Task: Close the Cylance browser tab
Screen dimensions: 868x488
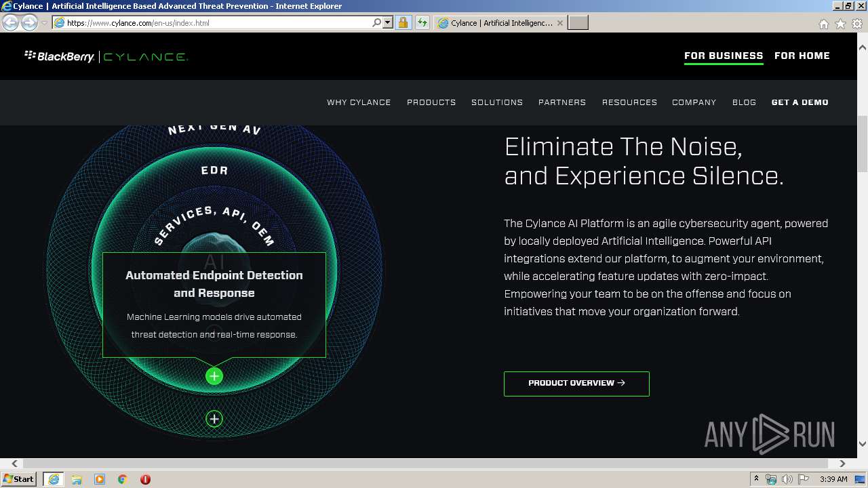Action: 559,22
